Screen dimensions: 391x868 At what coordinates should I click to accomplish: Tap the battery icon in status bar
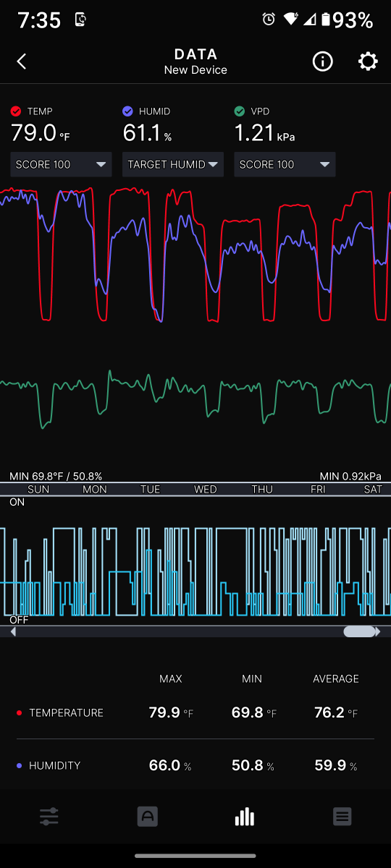[326, 20]
